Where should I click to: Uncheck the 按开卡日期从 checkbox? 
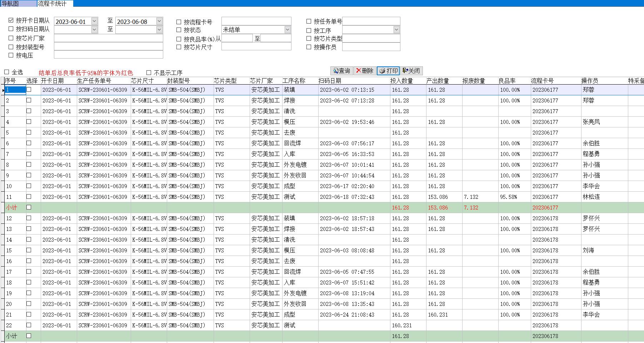click(x=11, y=21)
